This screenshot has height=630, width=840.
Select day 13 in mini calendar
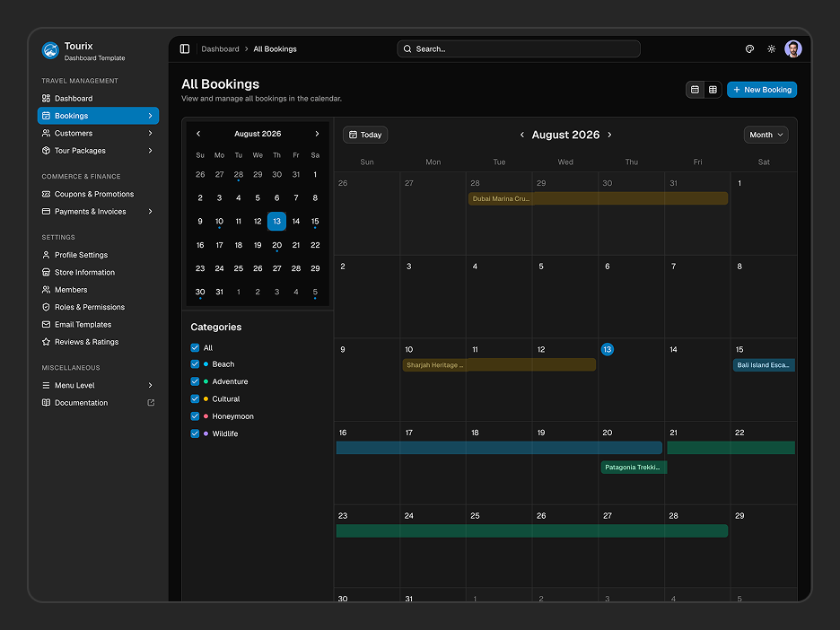[x=277, y=222]
